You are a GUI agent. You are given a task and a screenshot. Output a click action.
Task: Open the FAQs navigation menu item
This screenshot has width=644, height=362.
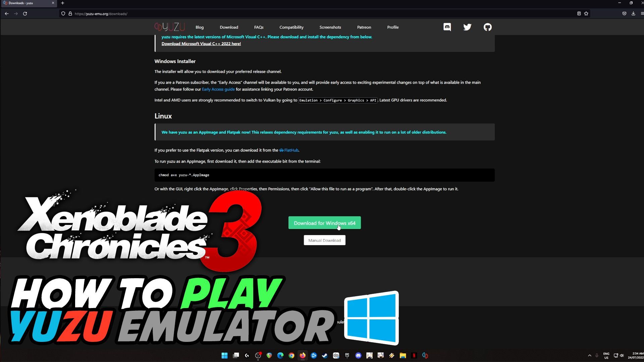coord(258,27)
